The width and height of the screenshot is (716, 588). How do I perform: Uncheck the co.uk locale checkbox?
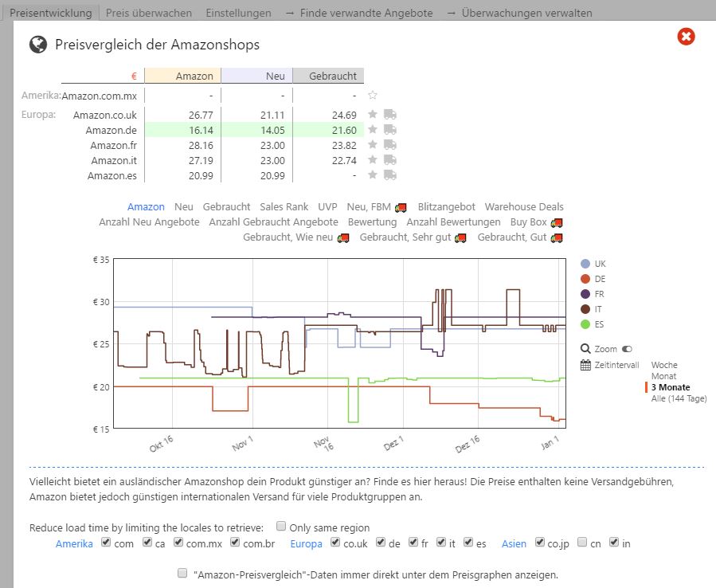335,542
